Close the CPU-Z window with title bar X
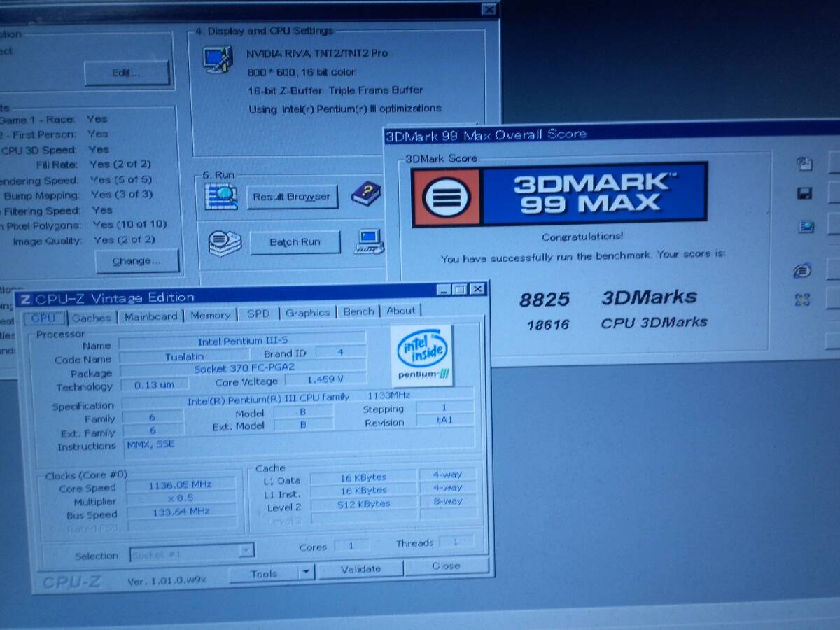 coord(477,289)
